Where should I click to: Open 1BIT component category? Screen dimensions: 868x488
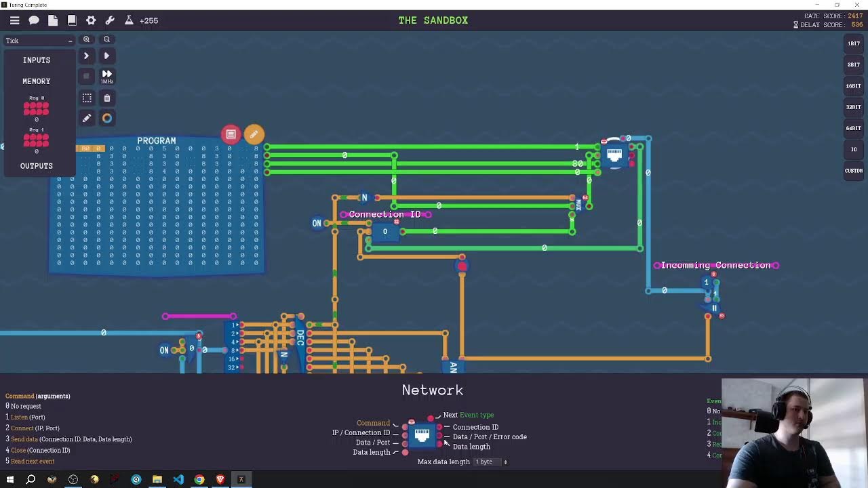click(x=854, y=43)
